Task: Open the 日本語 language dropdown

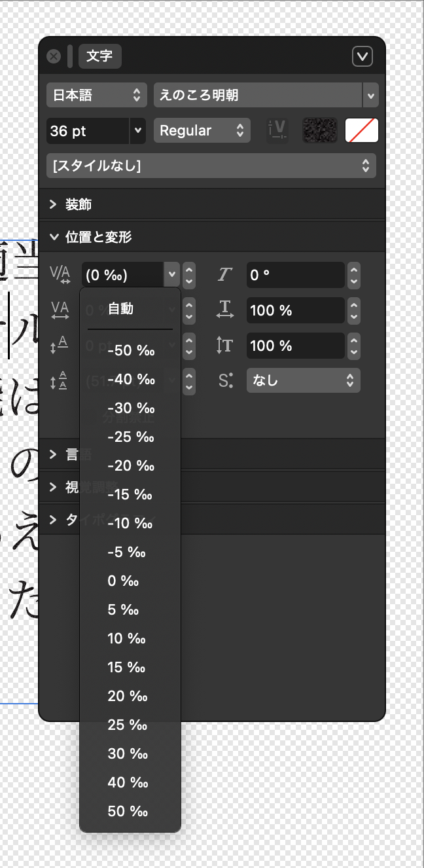Action: [97, 96]
